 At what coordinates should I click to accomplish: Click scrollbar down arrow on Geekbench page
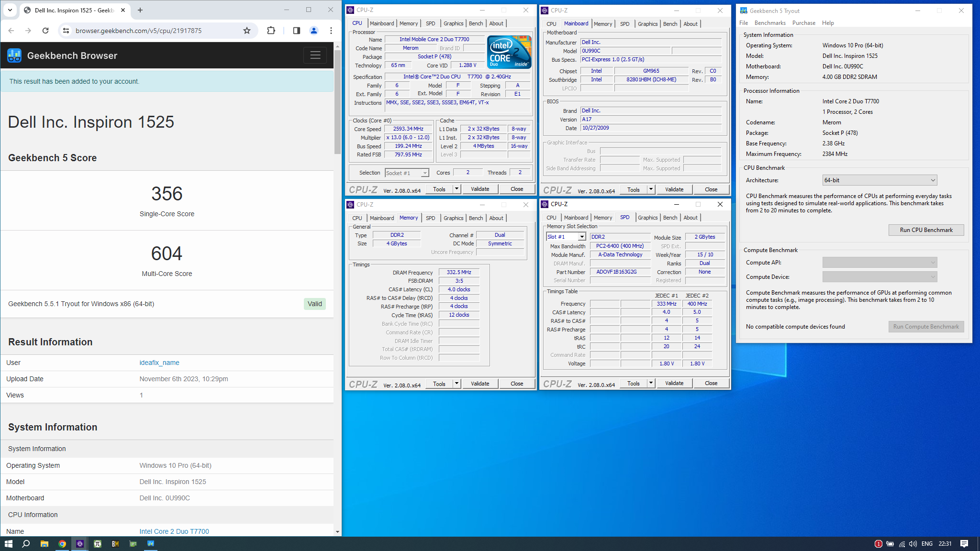[x=338, y=532]
